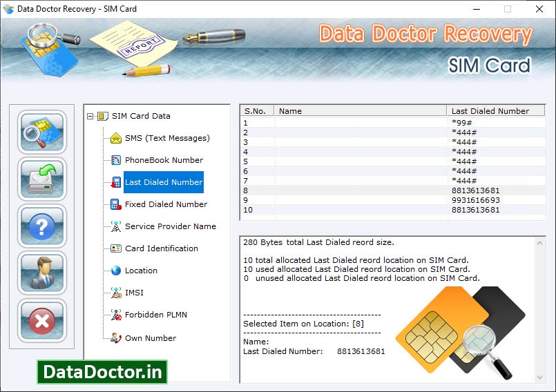Select table row with S.No. 3
The width and height of the screenshot is (556, 392).
[x=393, y=142]
